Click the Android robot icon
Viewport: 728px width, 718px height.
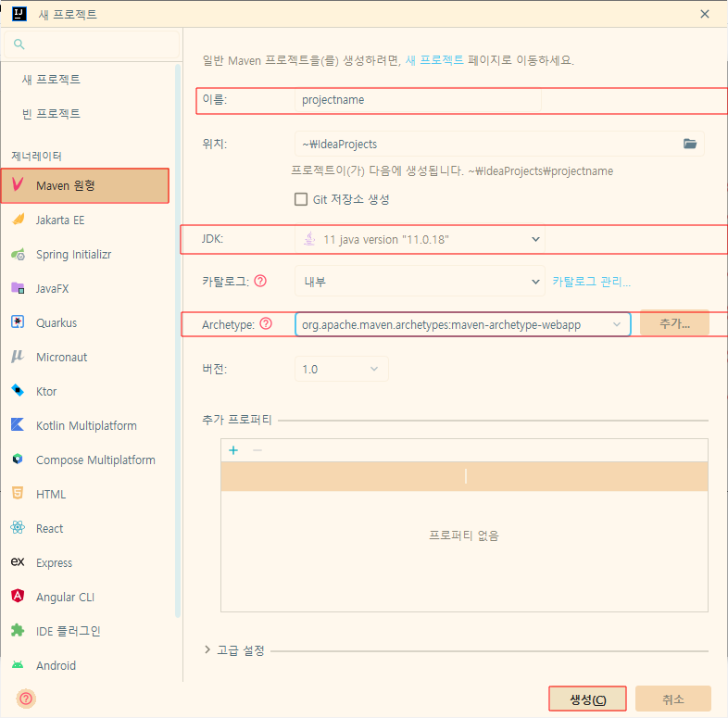[18, 664]
